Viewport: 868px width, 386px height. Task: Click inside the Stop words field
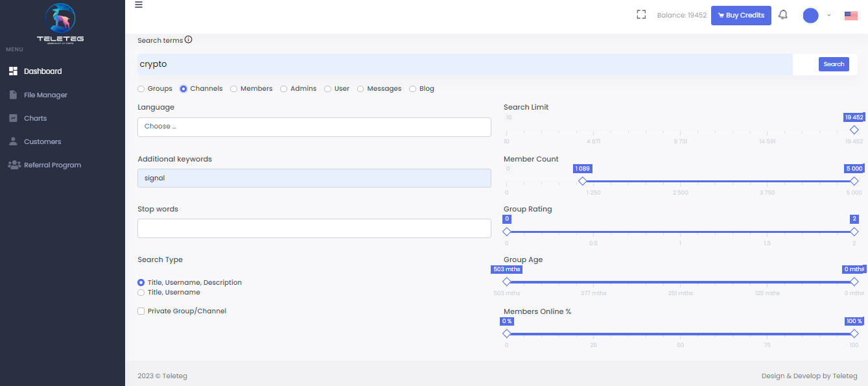click(314, 228)
